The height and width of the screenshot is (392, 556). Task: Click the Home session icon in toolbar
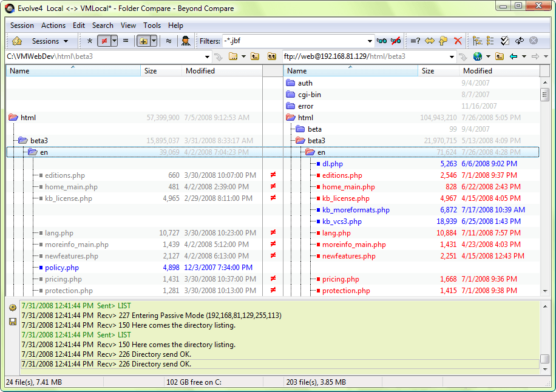(x=16, y=41)
